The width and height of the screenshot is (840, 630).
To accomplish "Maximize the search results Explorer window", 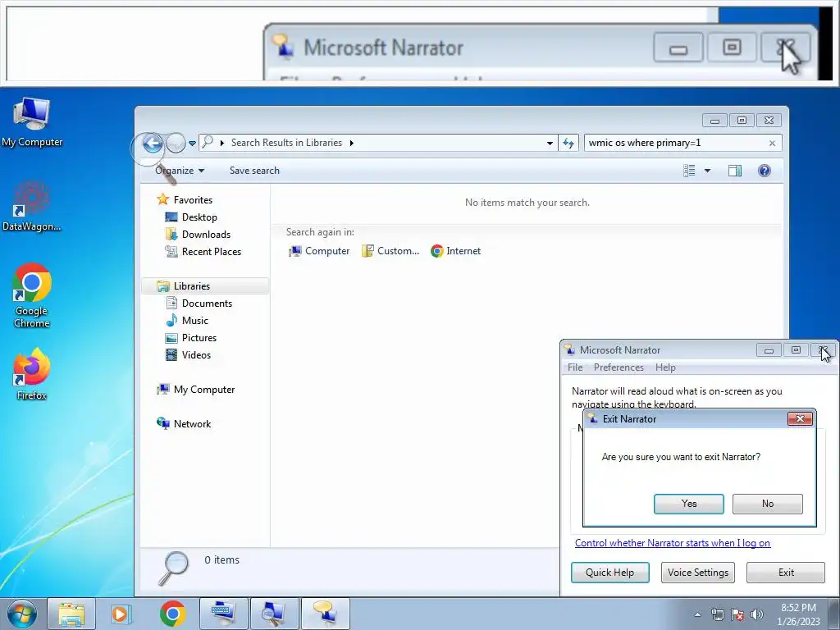I will tap(742, 121).
